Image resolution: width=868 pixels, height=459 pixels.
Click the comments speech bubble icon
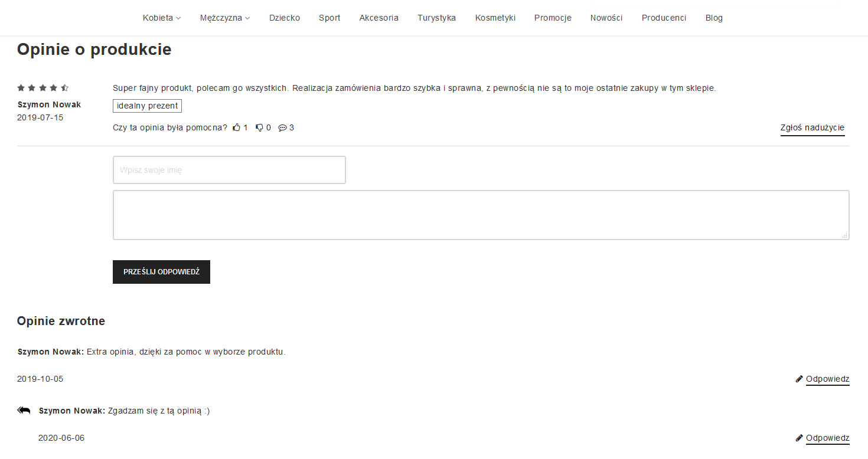tap(282, 127)
